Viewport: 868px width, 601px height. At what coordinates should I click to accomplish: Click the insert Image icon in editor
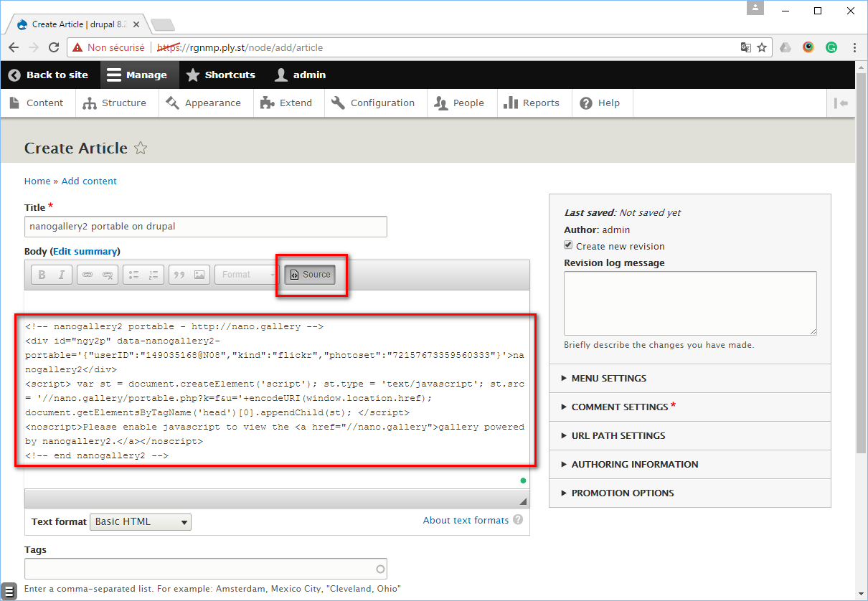coord(199,275)
